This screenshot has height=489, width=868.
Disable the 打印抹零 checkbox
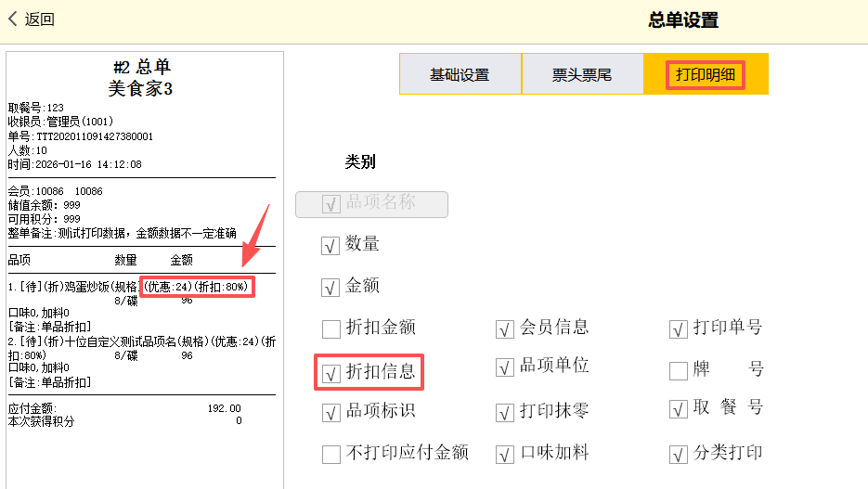(x=504, y=412)
